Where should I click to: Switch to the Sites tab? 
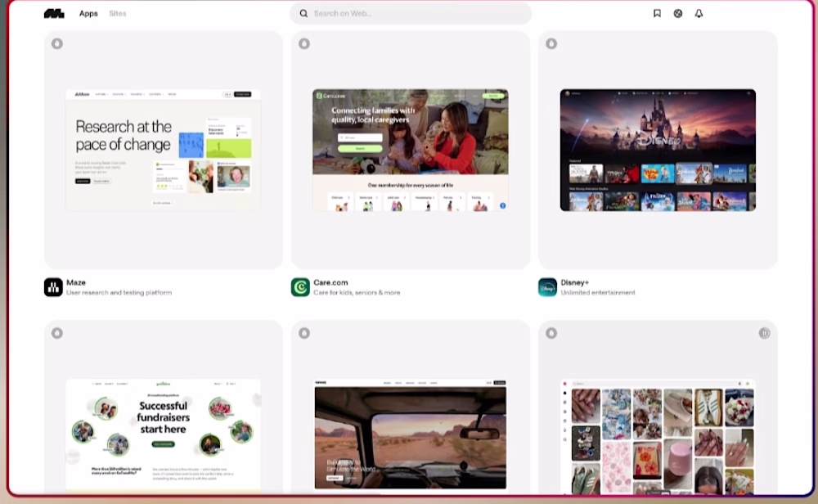coord(117,14)
